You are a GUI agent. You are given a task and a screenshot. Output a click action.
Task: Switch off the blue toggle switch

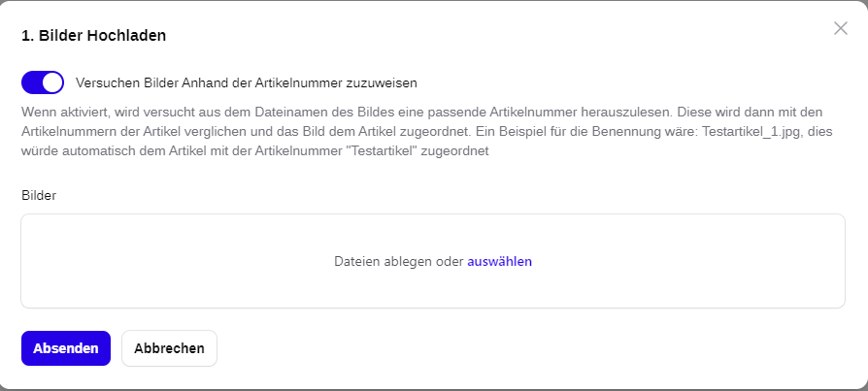(43, 82)
